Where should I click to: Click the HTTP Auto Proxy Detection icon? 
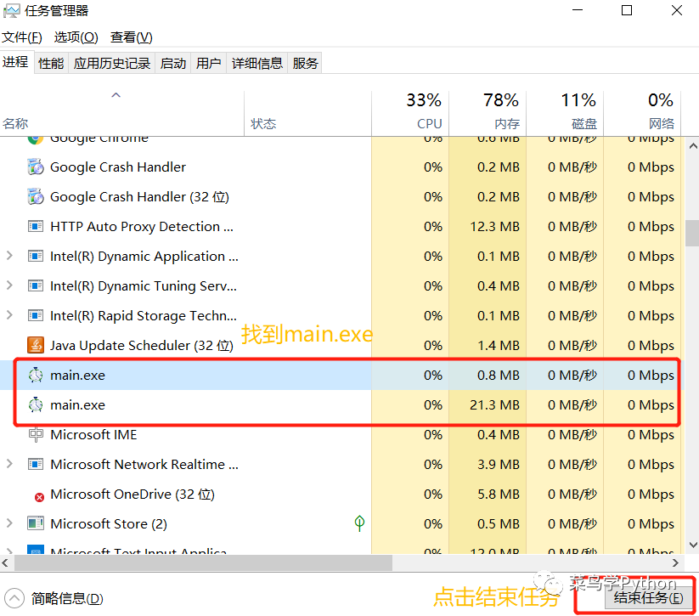tap(36, 227)
